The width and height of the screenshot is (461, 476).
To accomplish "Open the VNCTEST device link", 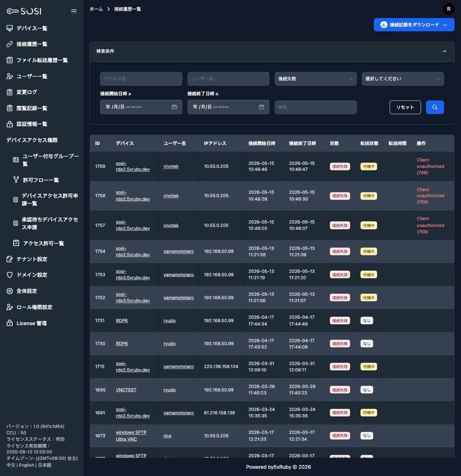I will point(126,390).
